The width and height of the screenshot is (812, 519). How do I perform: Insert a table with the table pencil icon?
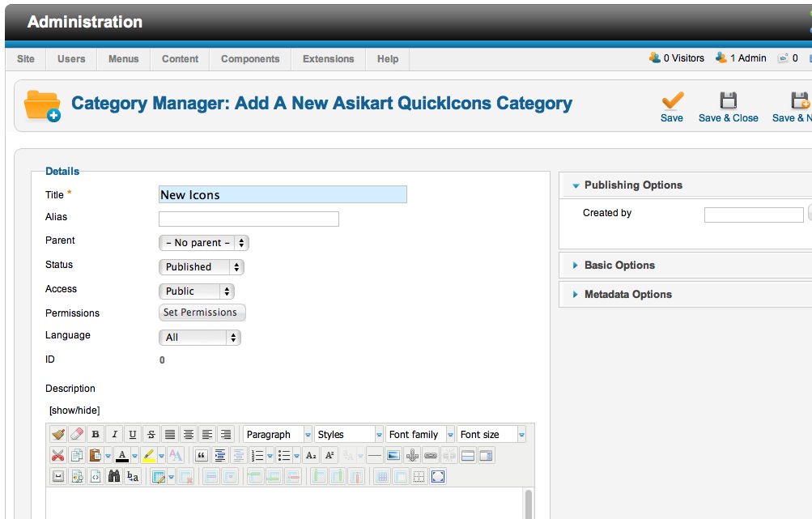point(158,476)
